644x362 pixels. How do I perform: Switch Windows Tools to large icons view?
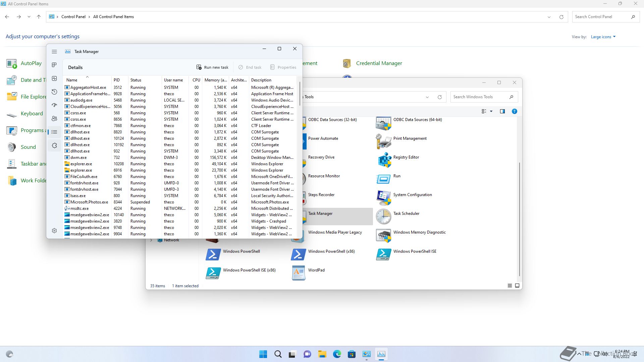click(x=517, y=286)
